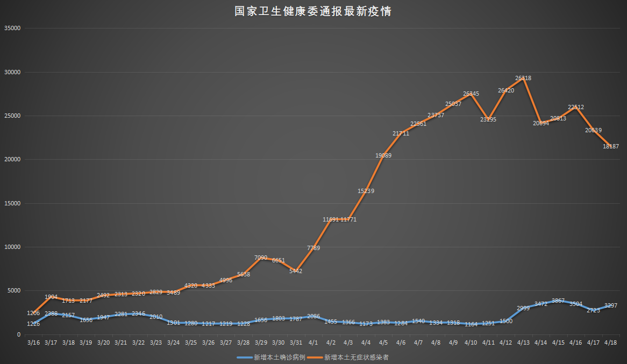The height and width of the screenshot is (364, 627).
Task: Click the 4/18 date on x-axis
Action: tap(611, 343)
